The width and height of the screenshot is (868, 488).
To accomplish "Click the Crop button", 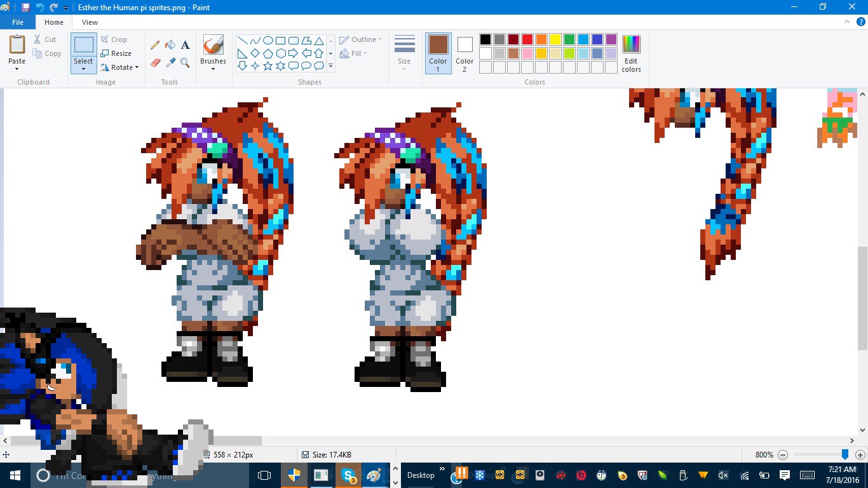I will pyautogui.click(x=114, y=39).
